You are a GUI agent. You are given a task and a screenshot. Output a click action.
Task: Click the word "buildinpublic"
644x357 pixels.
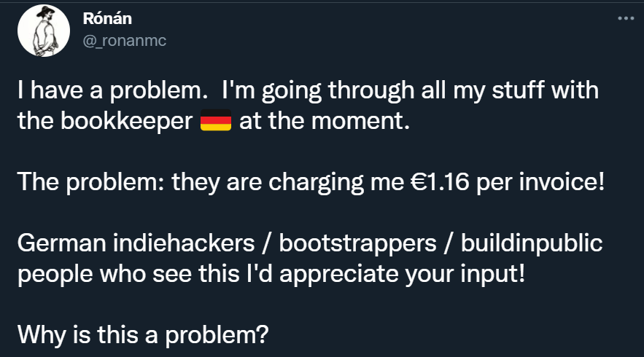coord(532,244)
